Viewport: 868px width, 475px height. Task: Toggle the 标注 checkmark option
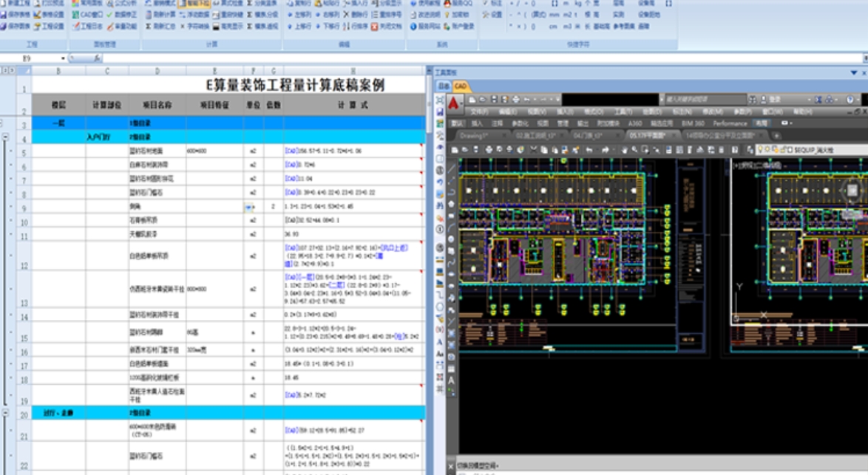click(486, 3)
